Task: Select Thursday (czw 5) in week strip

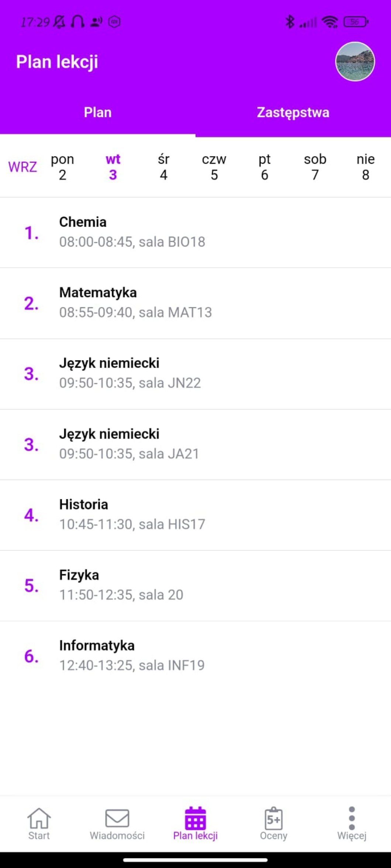Action: (214, 167)
